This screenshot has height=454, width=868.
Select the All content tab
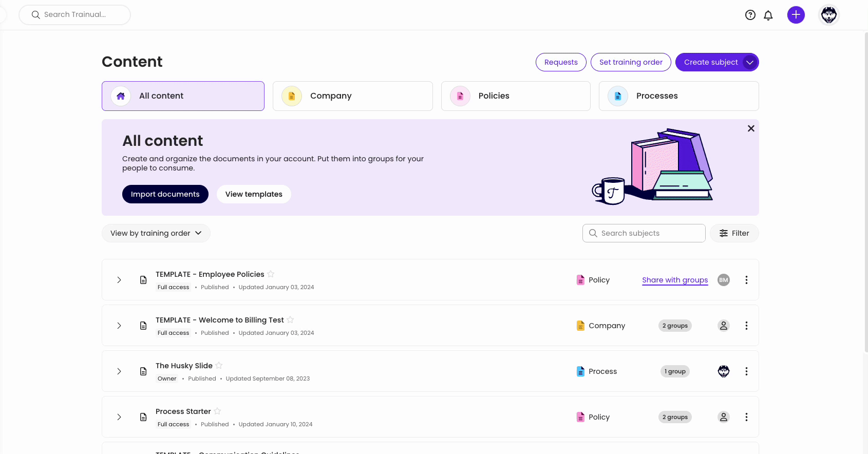coord(183,96)
